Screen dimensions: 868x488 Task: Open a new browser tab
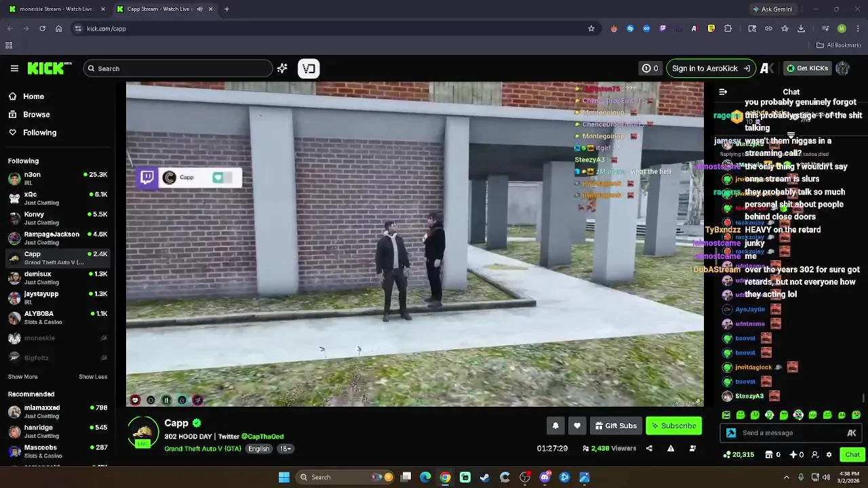click(x=226, y=9)
